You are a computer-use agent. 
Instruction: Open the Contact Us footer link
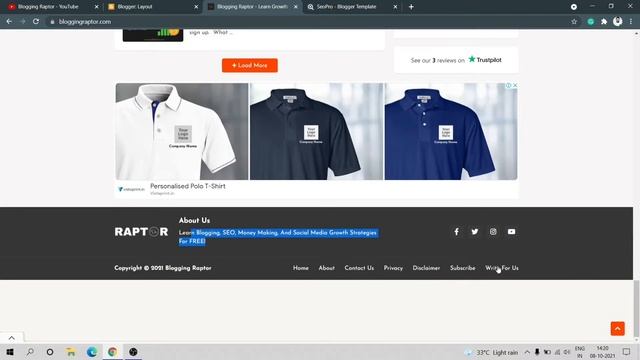(359, 268)
